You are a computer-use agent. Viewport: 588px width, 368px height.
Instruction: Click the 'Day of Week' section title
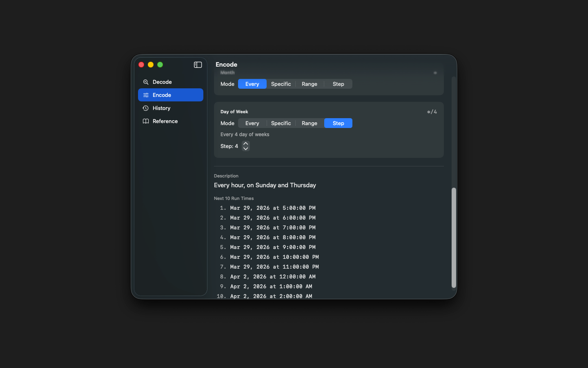[234, 112]
